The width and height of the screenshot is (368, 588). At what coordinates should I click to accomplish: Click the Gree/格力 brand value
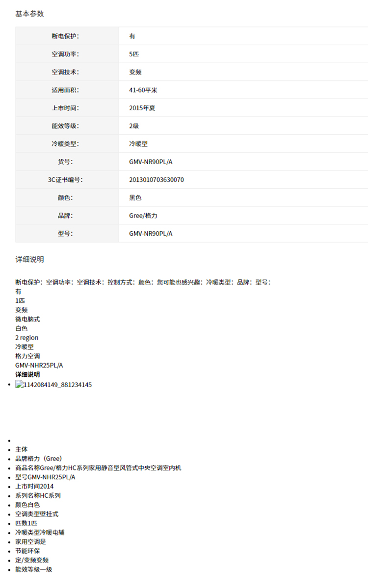coord(143,216)
